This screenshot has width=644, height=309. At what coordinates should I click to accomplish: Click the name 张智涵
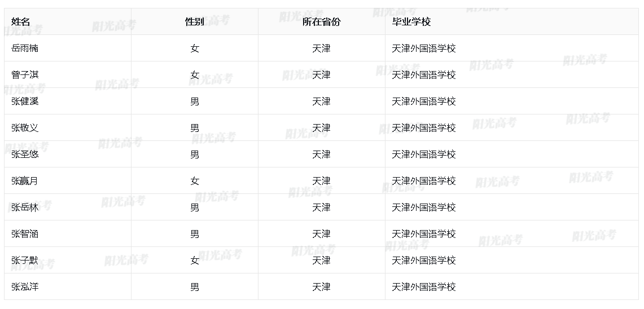tap(25, 234)
